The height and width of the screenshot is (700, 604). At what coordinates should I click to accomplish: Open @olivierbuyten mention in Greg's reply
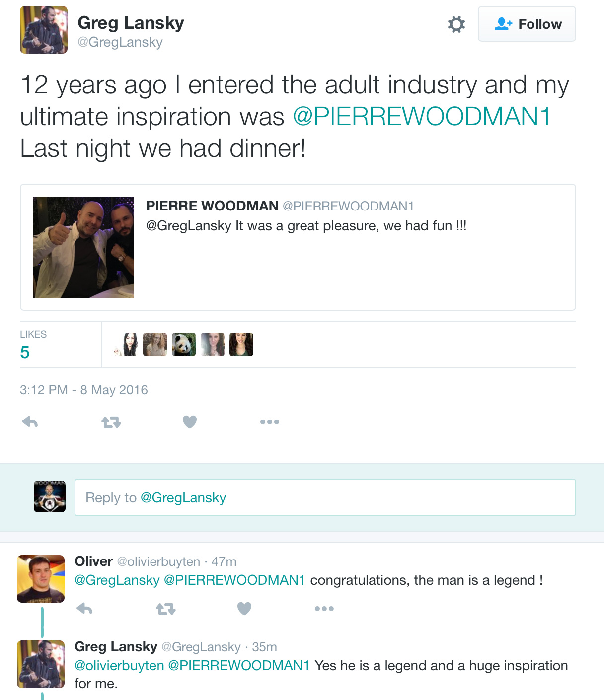click(119, 665)
